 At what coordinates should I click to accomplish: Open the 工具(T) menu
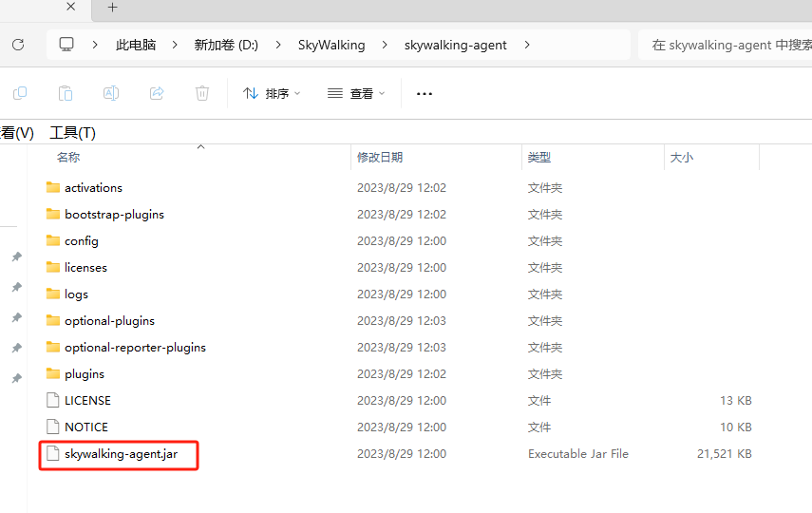[x=72, y=133]
